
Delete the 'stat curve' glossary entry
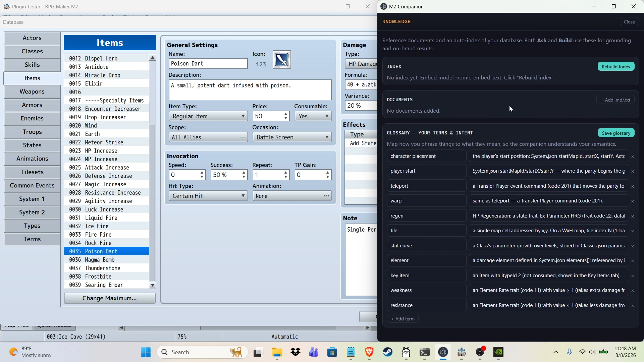pos(633,246)
